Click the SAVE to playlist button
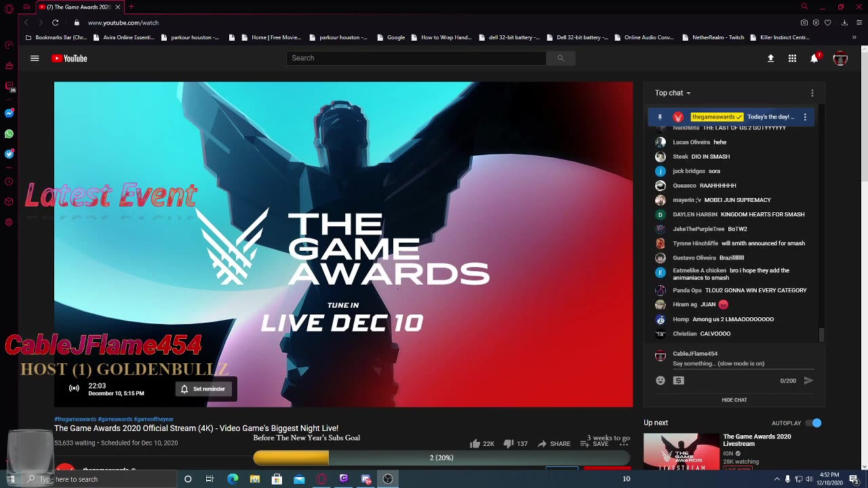This screenshot has width=868, height=488. click(x=594, y=444)
